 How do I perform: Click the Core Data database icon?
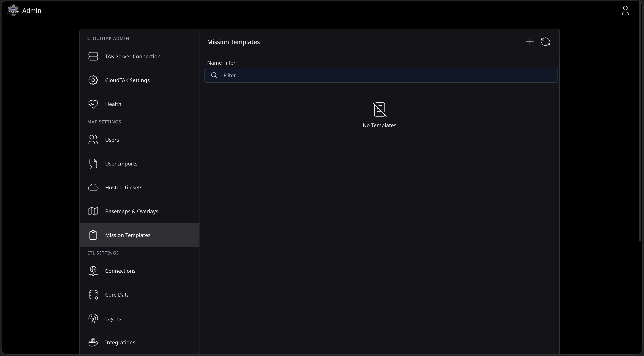pyautogui.click(x=93, y=295)
